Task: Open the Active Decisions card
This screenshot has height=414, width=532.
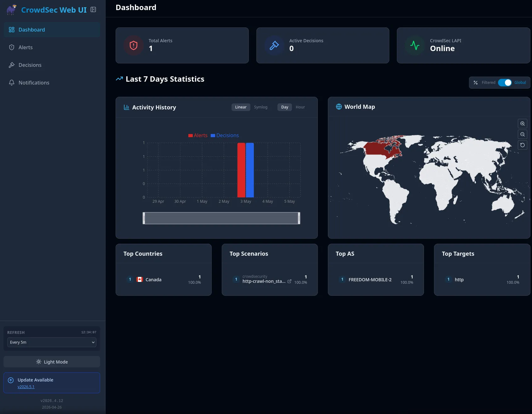Action: (323, 45)
